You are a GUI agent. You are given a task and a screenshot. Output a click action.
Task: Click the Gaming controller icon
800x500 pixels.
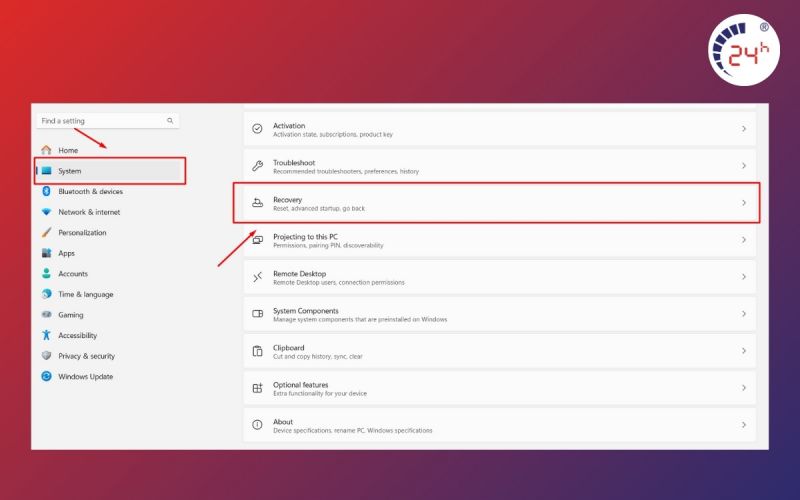point(46,315)
